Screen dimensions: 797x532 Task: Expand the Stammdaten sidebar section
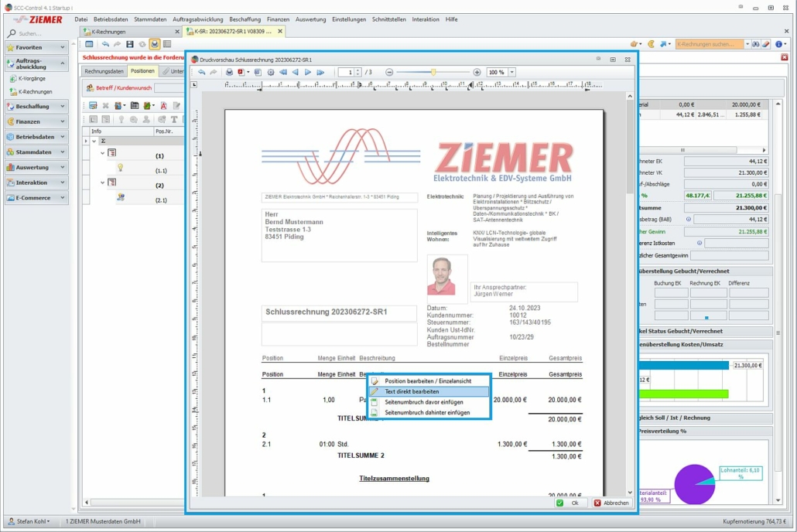(x=36, y=152)
